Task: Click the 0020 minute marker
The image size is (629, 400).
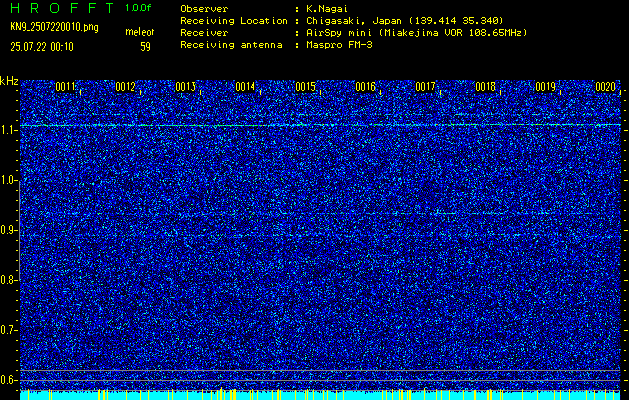Action: (606, 87)
